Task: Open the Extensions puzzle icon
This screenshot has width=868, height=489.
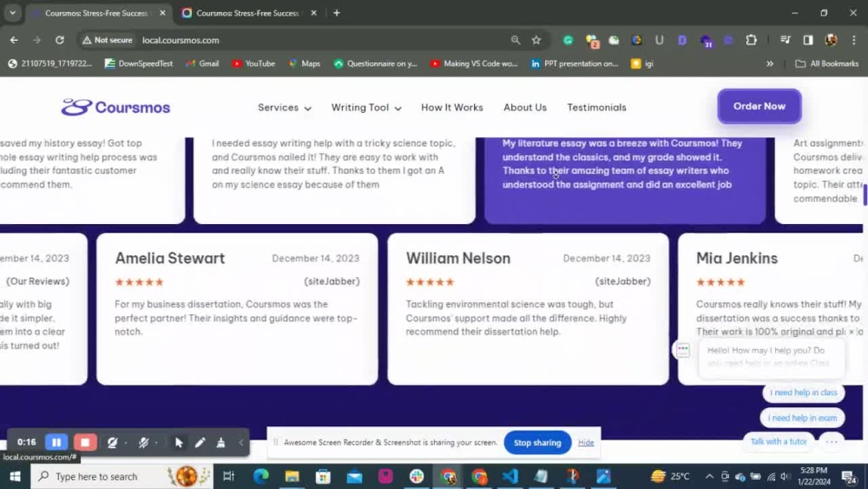Action: click(x=751, y=40)
